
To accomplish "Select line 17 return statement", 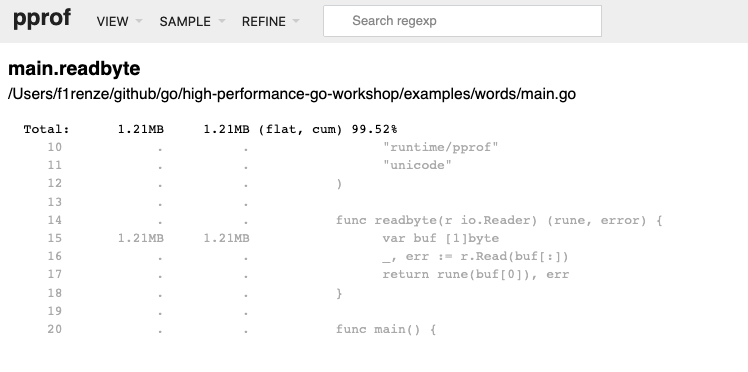I will [475, 274].
